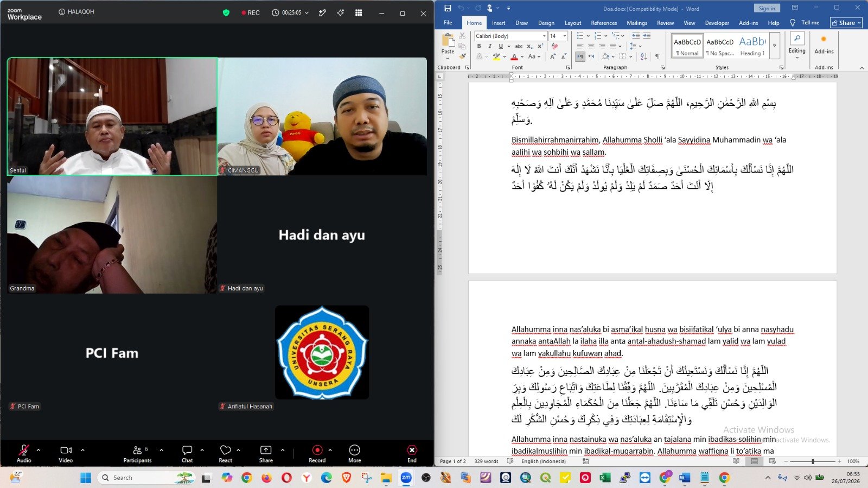The width and height of the screenshot is (868, 488).
Task: Click Grow Font icon in Word
Action: tap(553, 56)
